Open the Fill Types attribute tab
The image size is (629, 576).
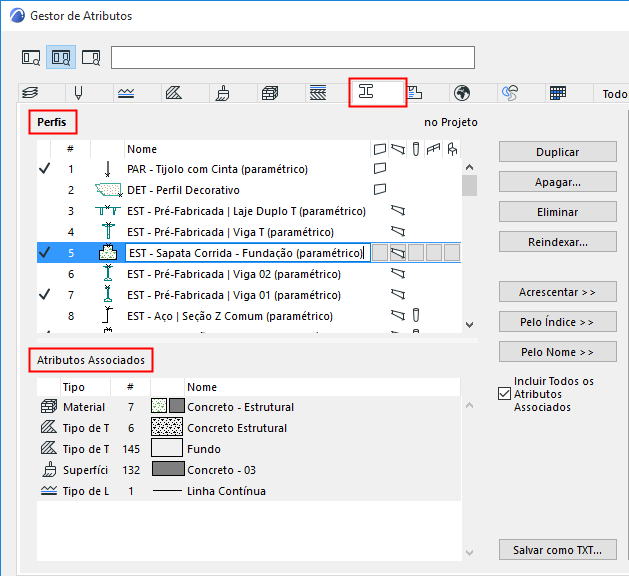(x=174, y=93)
